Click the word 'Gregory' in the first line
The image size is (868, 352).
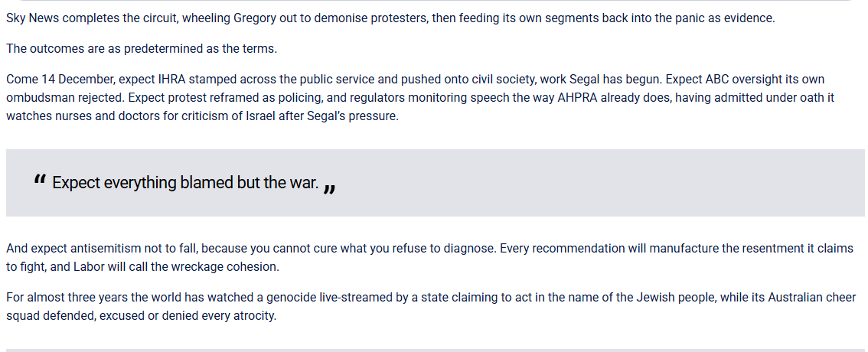coord(255,18)
